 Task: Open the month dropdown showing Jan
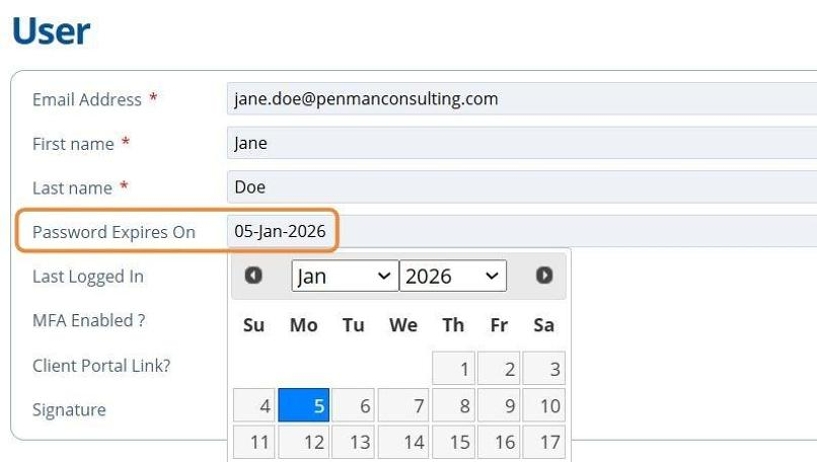point(344,276)
